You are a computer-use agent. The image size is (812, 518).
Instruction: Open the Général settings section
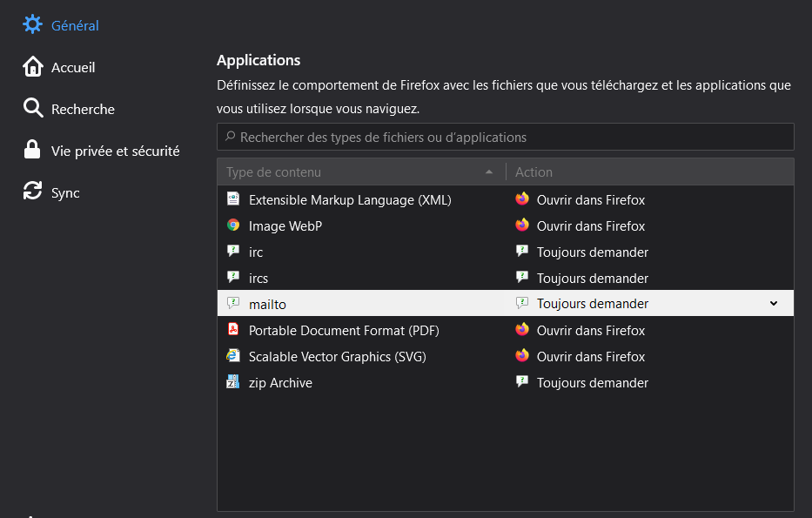click(75, 25)
